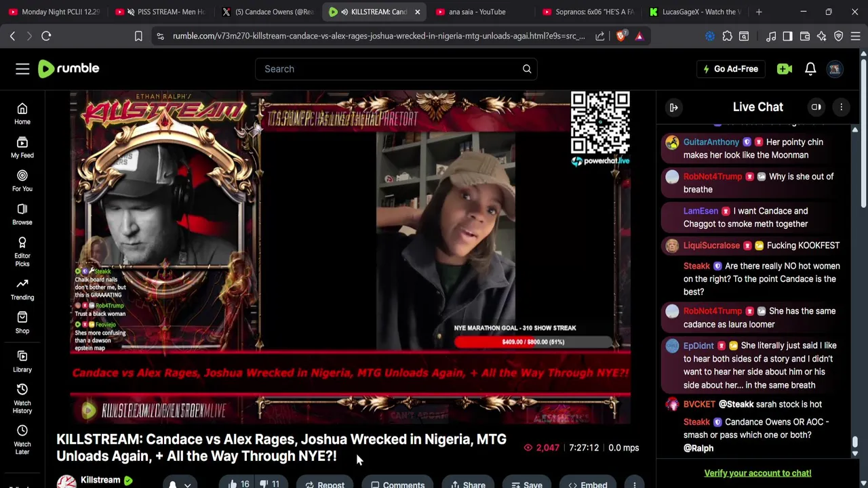Open the VPN shield icon

pos(839,36)
